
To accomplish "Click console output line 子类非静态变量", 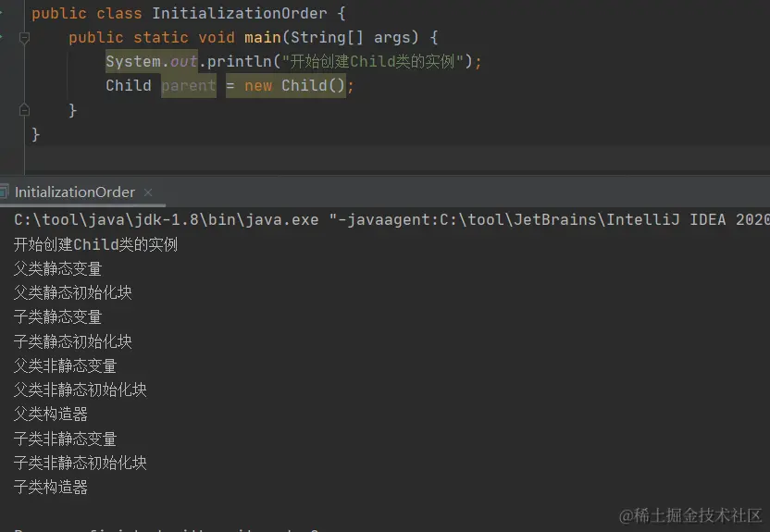I will click(66, 439).
